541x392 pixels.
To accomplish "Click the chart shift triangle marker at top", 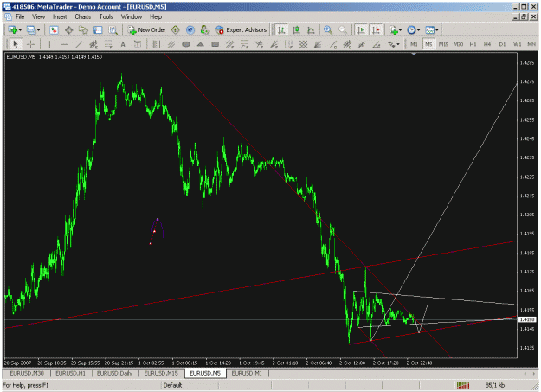I will pos(414,54).
